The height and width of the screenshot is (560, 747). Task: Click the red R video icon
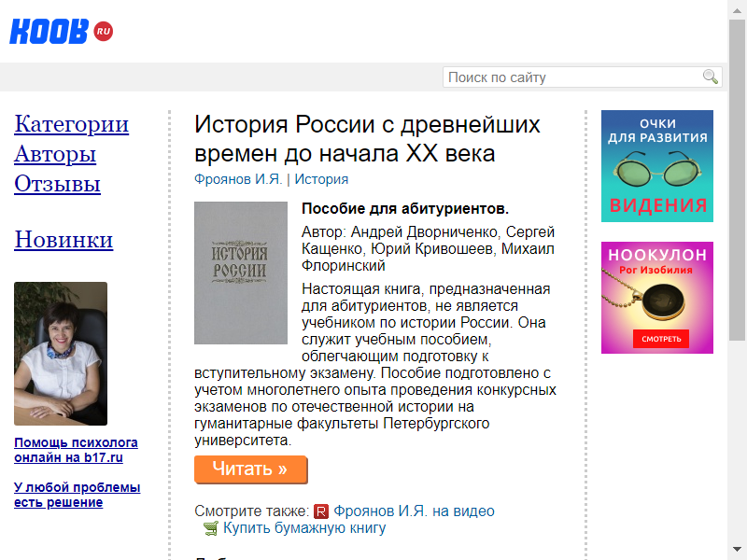click(321, 511)
